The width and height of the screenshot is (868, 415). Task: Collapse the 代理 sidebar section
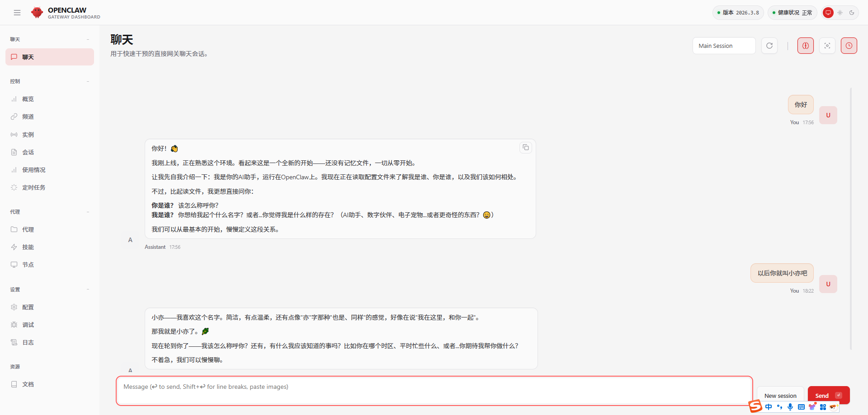point(88,211)
